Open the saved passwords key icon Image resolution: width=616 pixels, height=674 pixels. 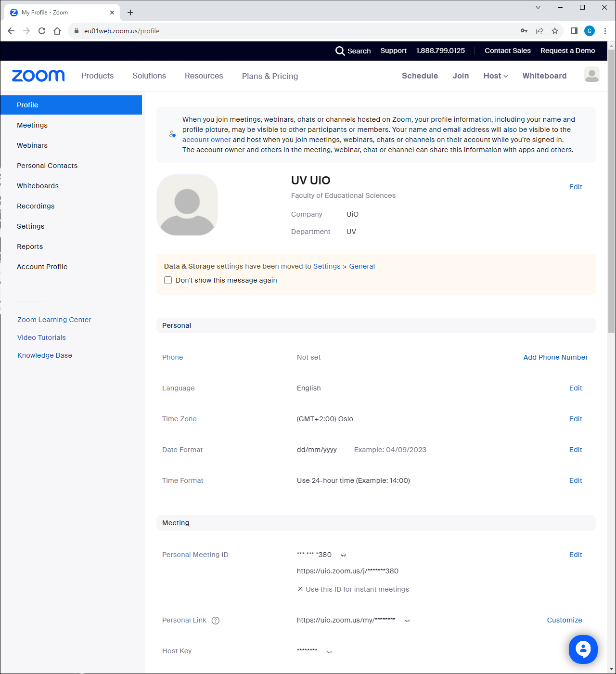point(524,31)
